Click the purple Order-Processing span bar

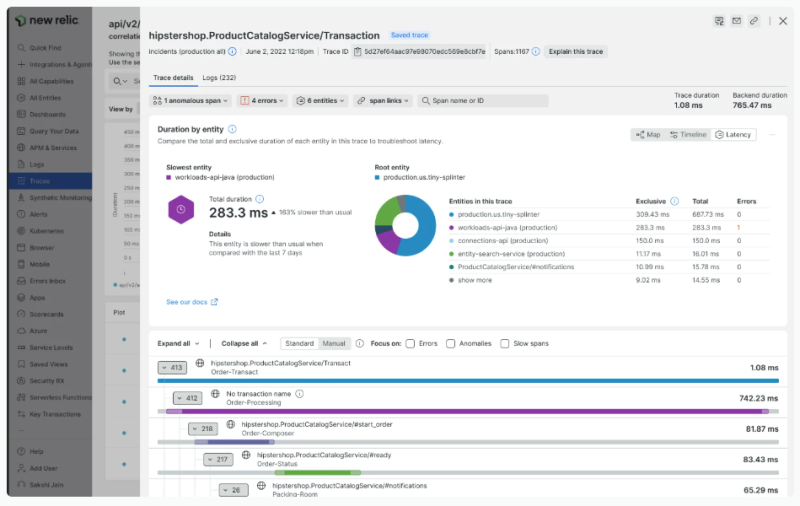coord(467,411)
